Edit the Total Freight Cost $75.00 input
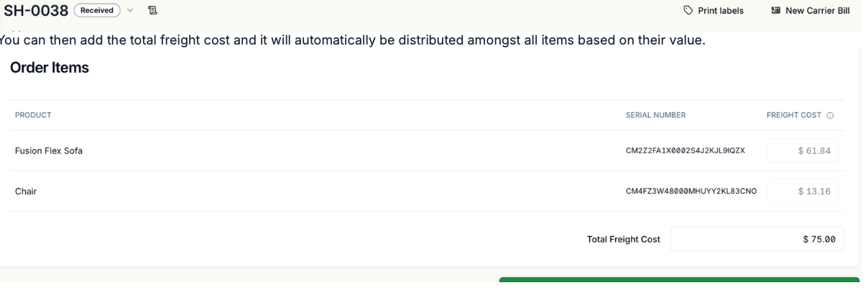The width and height of the screenshot is (868, 293). tap(757, 239)
